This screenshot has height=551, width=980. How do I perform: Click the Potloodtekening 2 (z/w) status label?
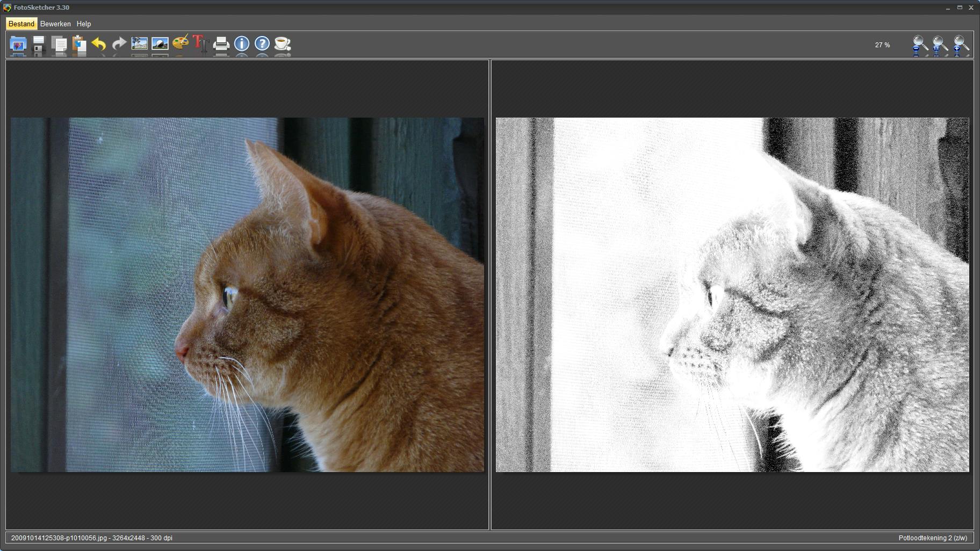pos(933,538)
